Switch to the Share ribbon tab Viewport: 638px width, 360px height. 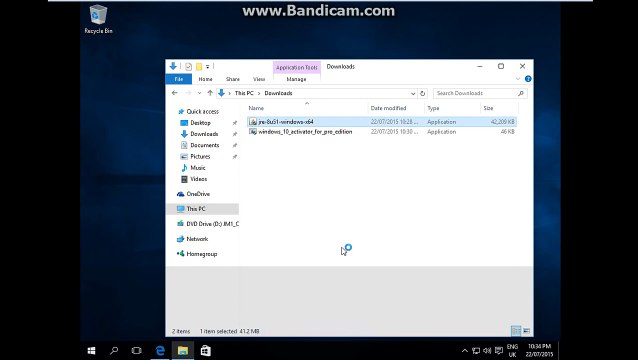click(x=233, y=79)
